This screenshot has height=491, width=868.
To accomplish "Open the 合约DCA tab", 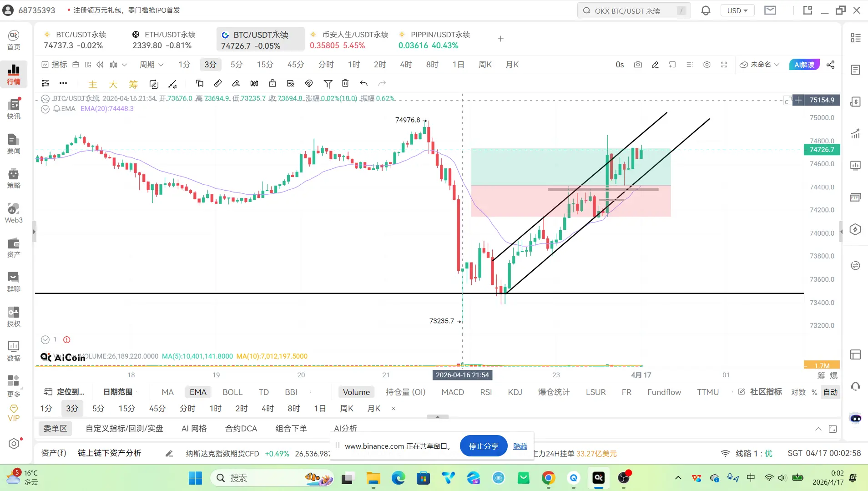I will click(x=241, y=429).
